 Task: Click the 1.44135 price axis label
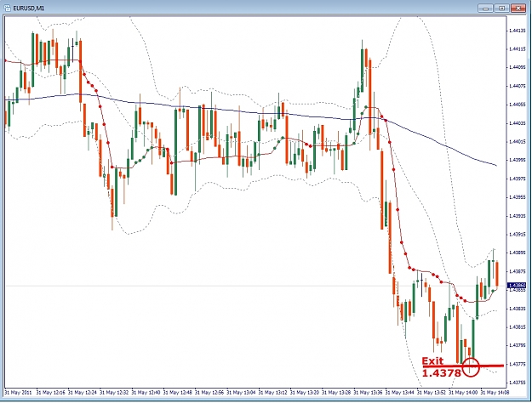point(518,31)
